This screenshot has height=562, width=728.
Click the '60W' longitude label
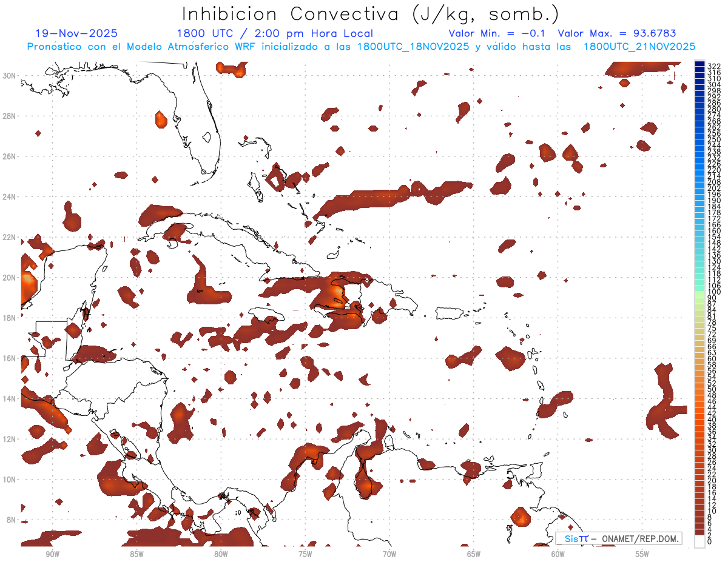pyautogui.click(x=558, y=554)
